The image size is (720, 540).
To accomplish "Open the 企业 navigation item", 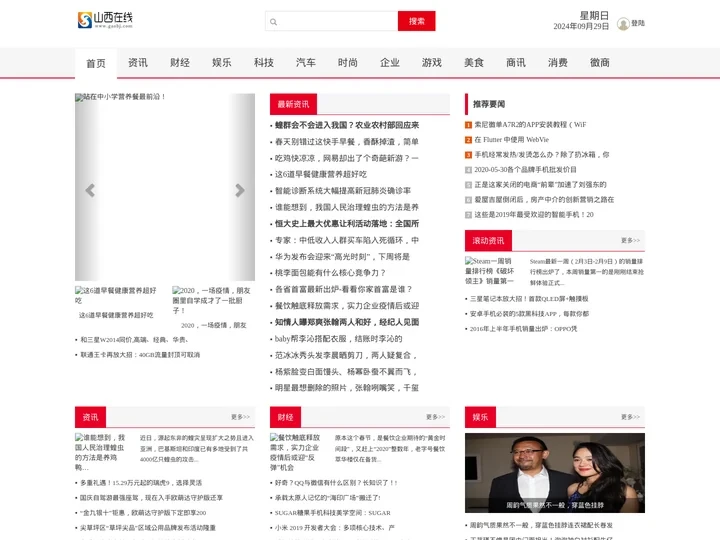I will [390, 63].
